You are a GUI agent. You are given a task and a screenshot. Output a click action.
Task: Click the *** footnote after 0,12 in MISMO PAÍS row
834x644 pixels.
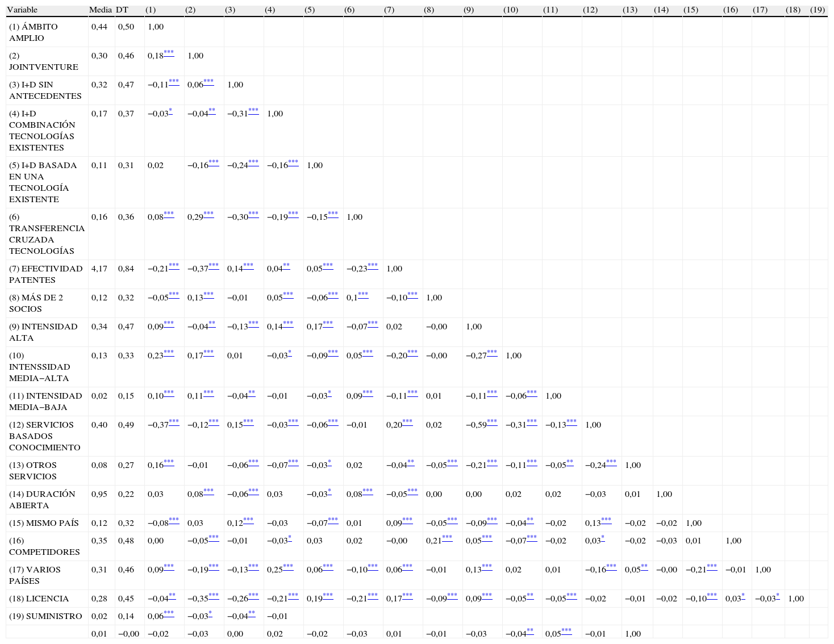248,520
